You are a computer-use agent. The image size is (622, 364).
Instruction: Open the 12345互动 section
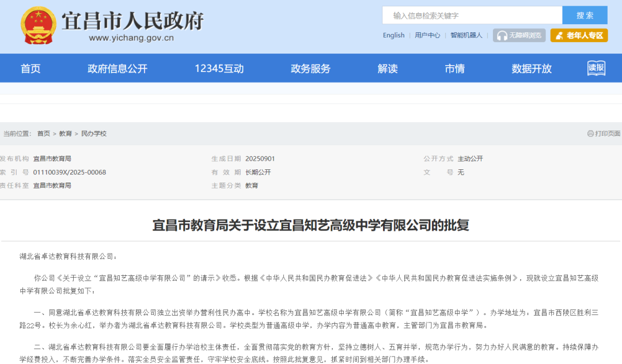pyautogui.click(x=219, y=68)
